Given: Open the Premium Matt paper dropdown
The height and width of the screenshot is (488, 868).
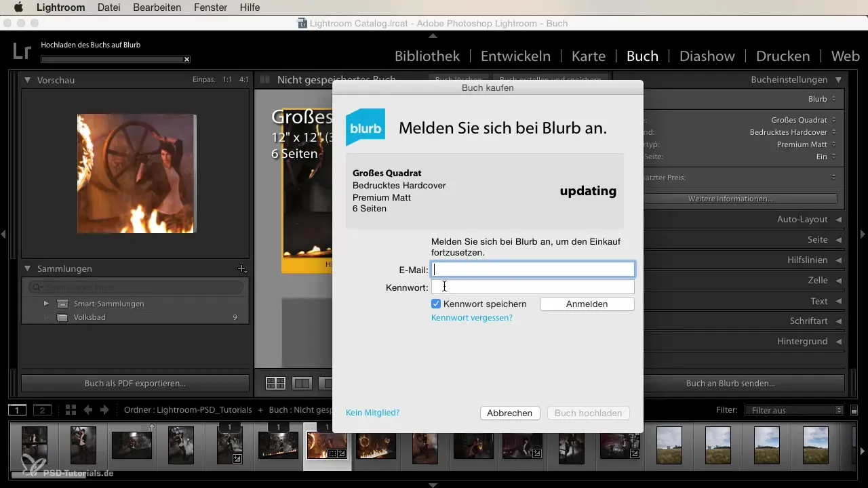Looking at the screenshot, I should (x=807, y=144).
